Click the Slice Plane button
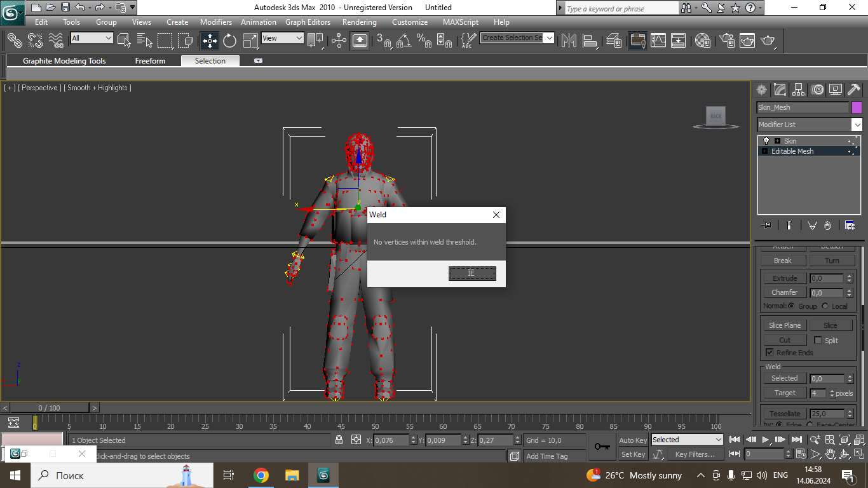The width and height of the screenshot is (868, 488). coord(784,325)
